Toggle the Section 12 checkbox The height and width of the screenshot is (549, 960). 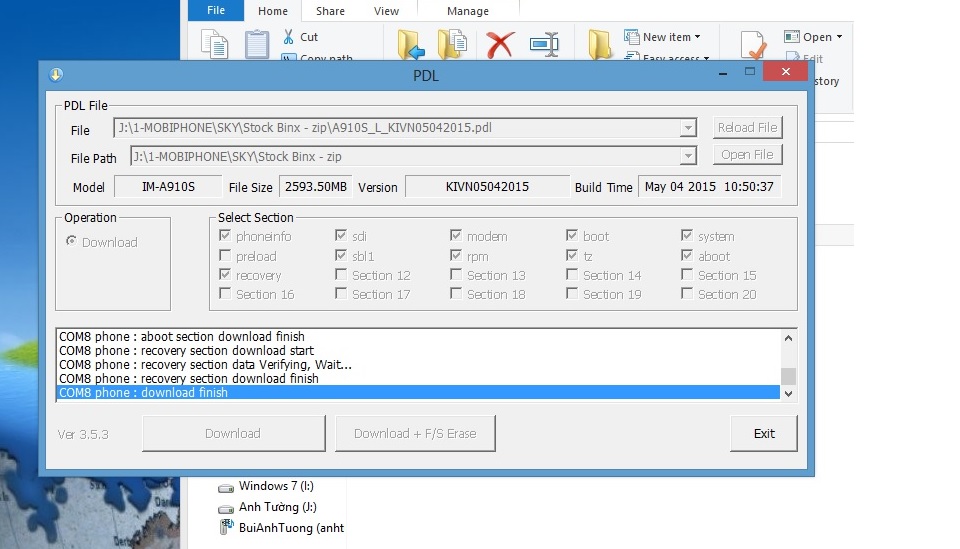[x=341, y=275]
